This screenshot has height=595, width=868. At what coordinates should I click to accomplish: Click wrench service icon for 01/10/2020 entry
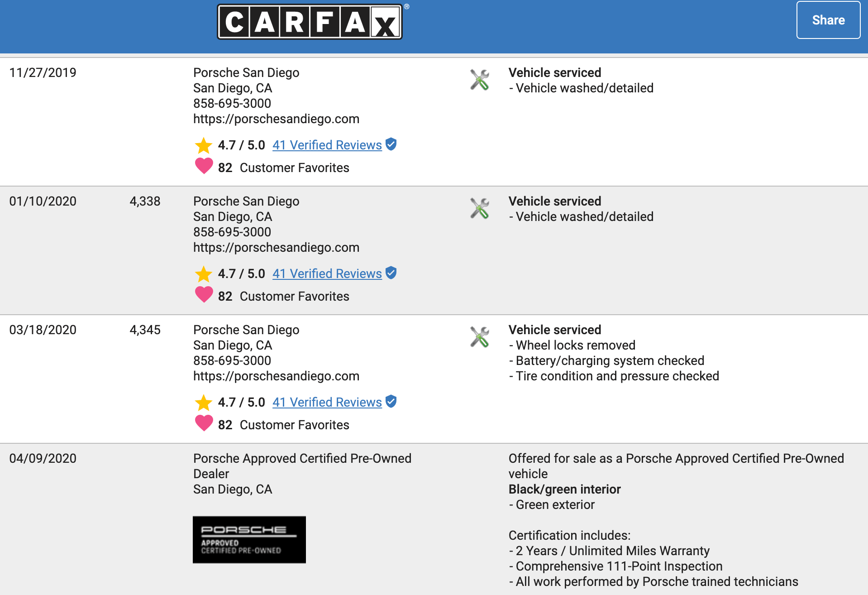coord(480,208)
